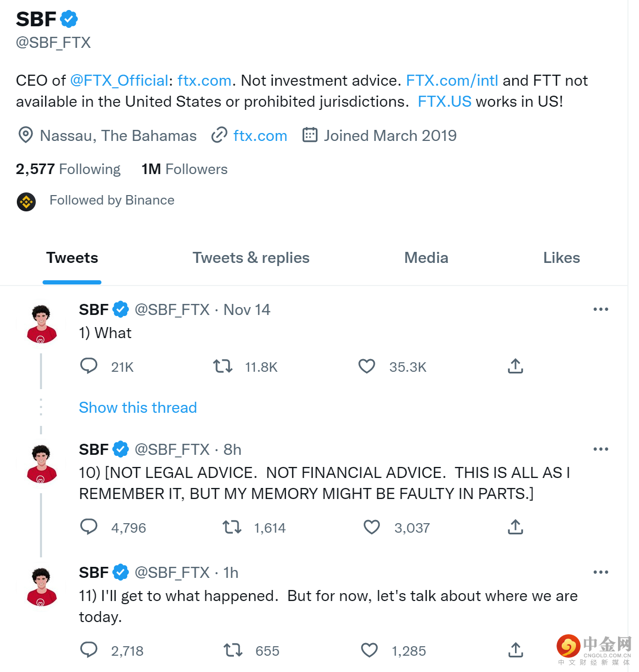
Task: Switch to the Tweets & replies tab
Action: [x=251, y=258]
